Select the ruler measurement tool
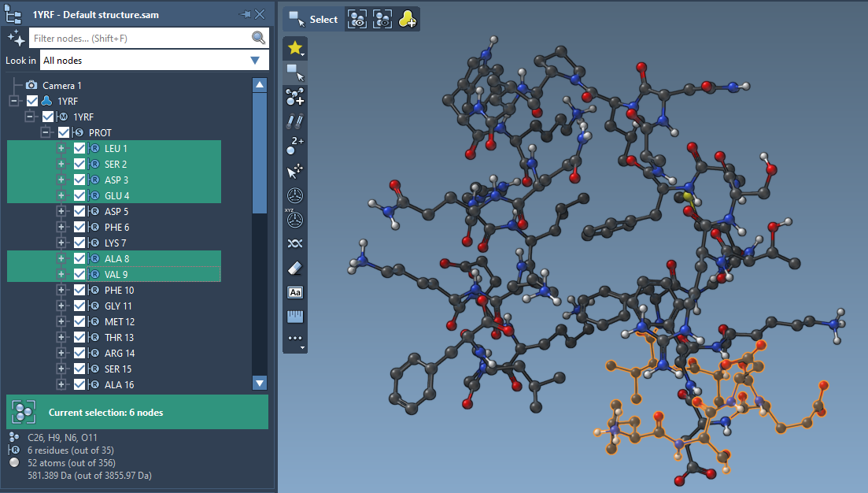Screen dimensions: 868x493 (294, 316)
